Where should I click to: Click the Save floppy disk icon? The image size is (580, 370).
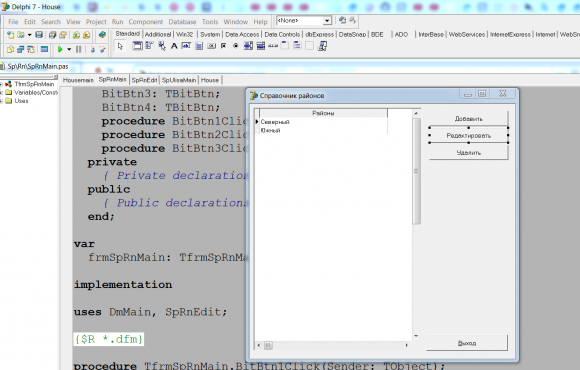[x=39, y=35]
